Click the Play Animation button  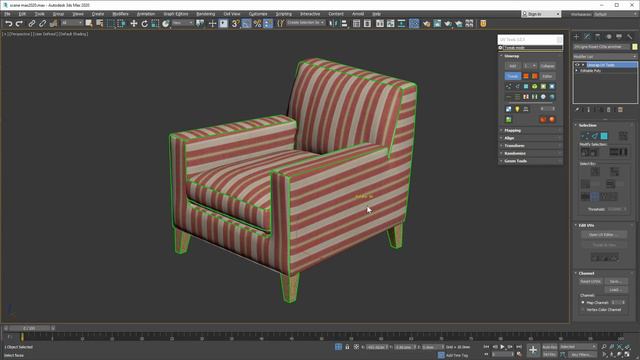[x=502, y=347]
